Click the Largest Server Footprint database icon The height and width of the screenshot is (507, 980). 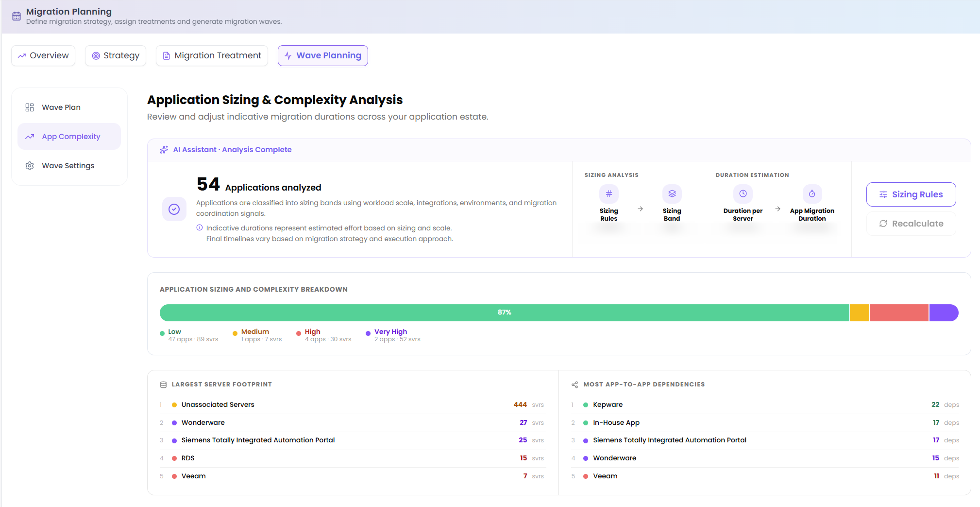pos(163,385)
